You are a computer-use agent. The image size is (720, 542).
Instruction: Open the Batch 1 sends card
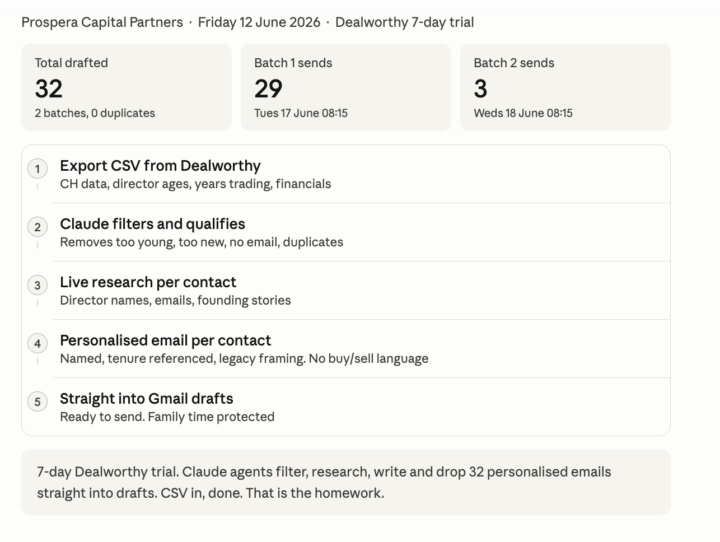(x=346, y=87)
